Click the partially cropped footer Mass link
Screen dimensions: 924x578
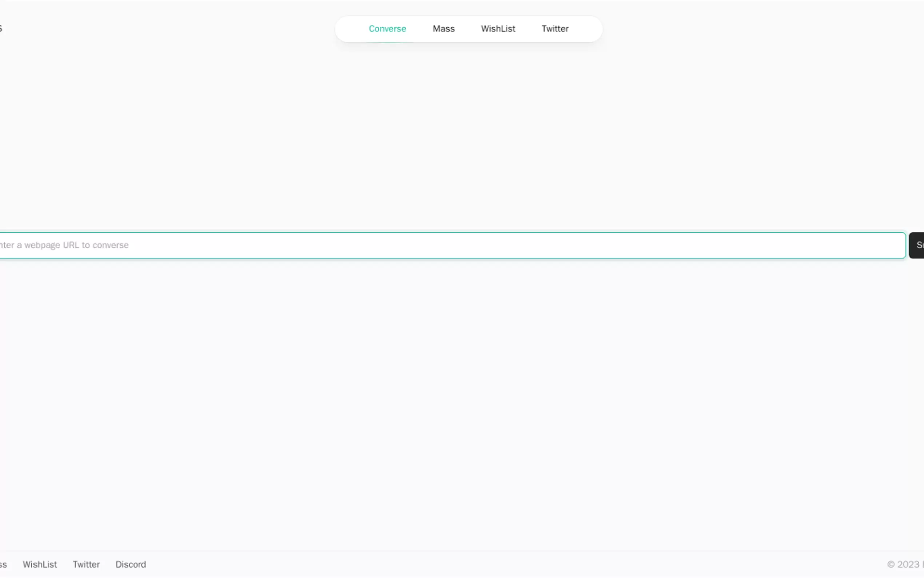3,565
